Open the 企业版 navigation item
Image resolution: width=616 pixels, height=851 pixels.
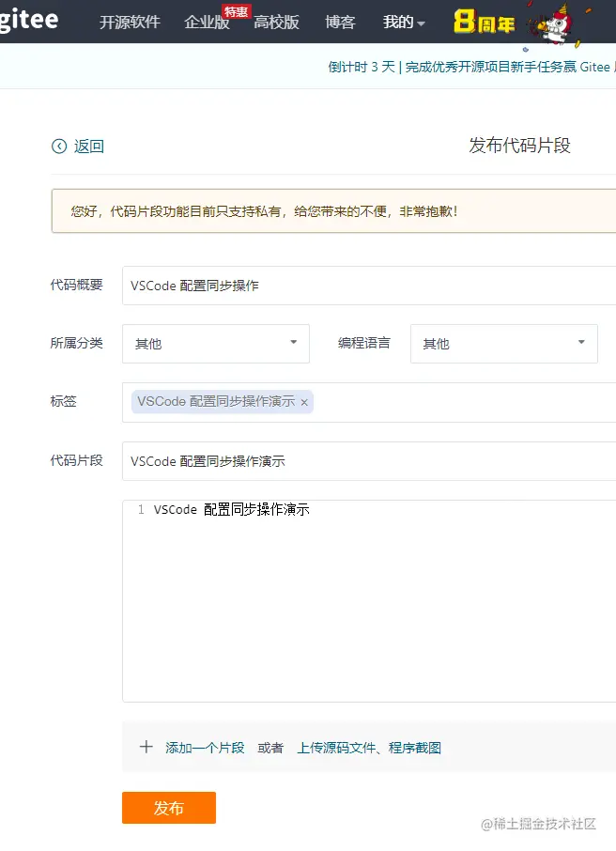pos(207,23)
